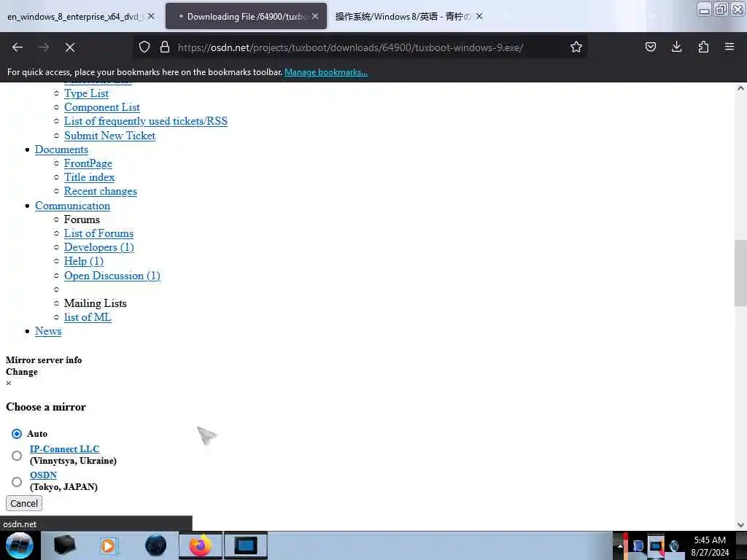Open the Firefox hamburger menu
This screenshot has height=560, width=747.
(729, 47)
